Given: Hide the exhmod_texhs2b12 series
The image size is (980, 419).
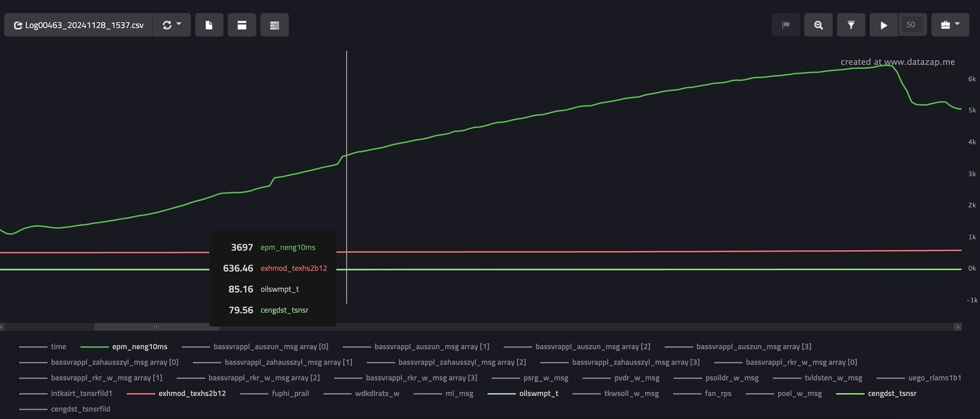Looking at the screenshot, I should click(x=177, y=394).
